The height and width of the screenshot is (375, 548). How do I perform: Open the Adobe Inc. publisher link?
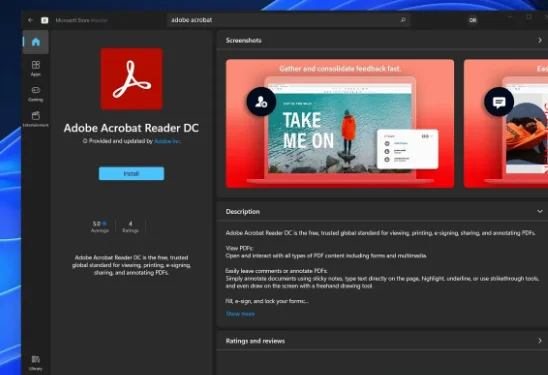click(x=167, y=141)
